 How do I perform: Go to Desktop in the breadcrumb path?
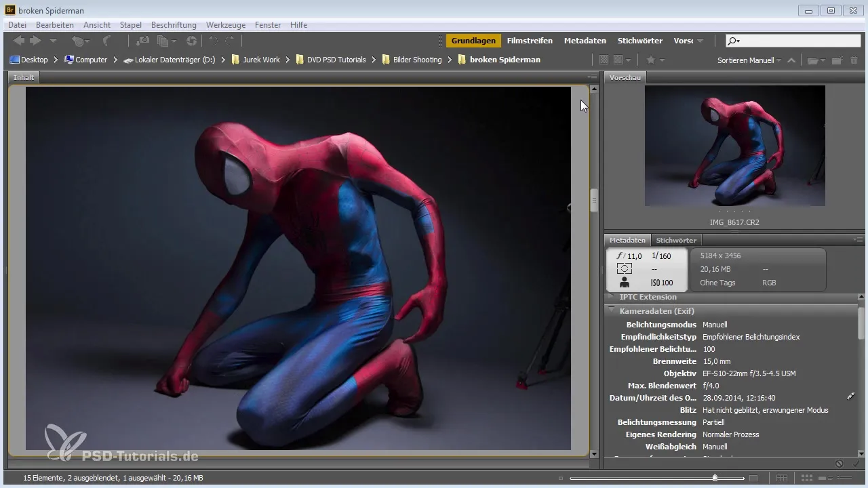pyautogui.click(x=28, y=60)
